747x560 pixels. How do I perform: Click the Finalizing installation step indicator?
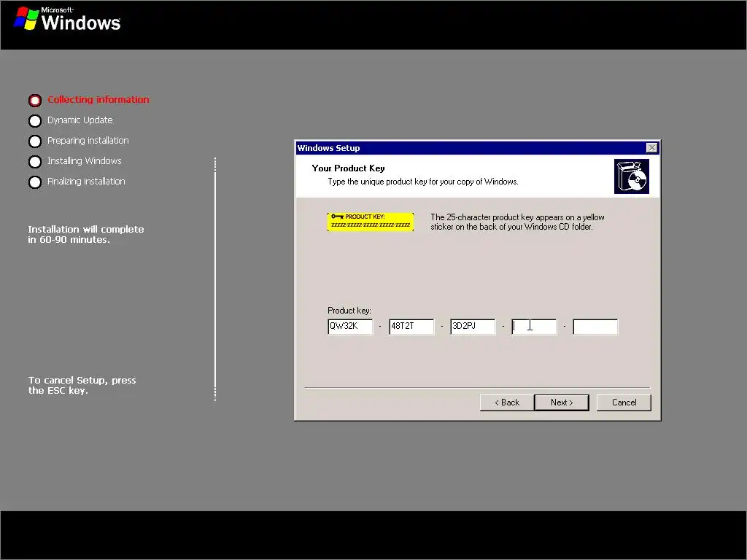35,182
